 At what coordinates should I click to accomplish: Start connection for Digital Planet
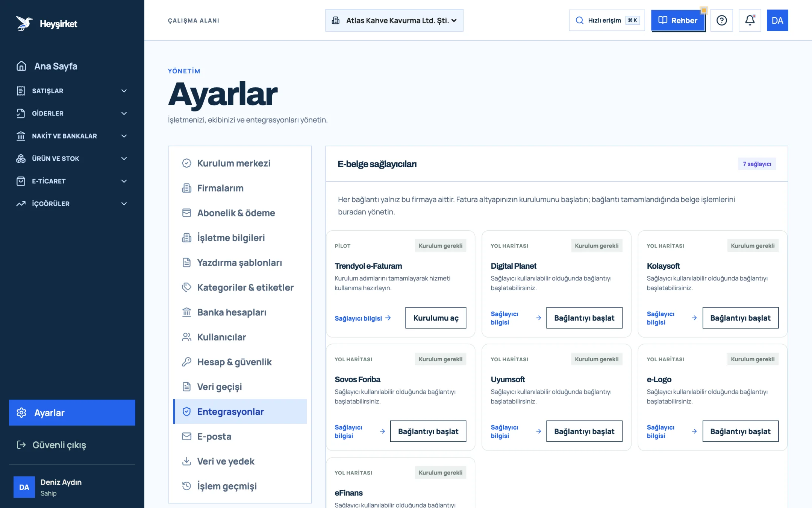[x=584, y=318]
